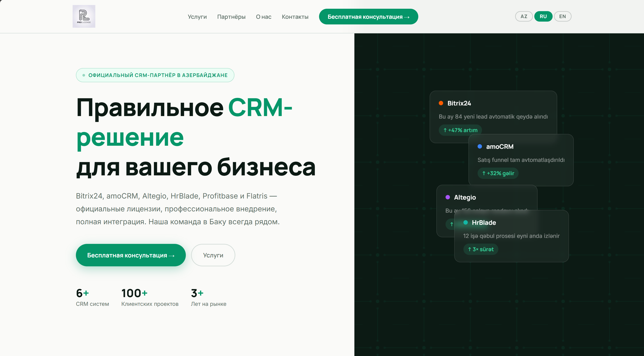This screenshot has width=644, height=356.
Task: Click the Pro License logo
Action: [x=84, y=16]
